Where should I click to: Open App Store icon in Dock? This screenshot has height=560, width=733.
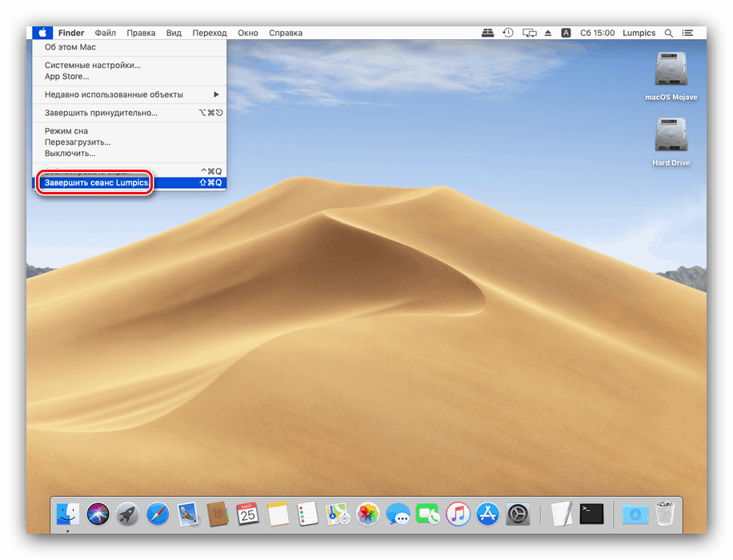coord(487,514)
